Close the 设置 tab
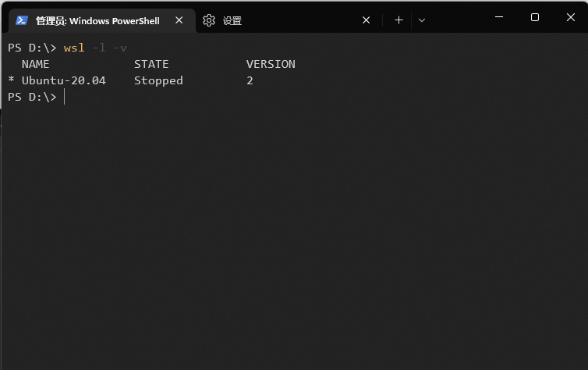The image size is (588, 370). 367,20
